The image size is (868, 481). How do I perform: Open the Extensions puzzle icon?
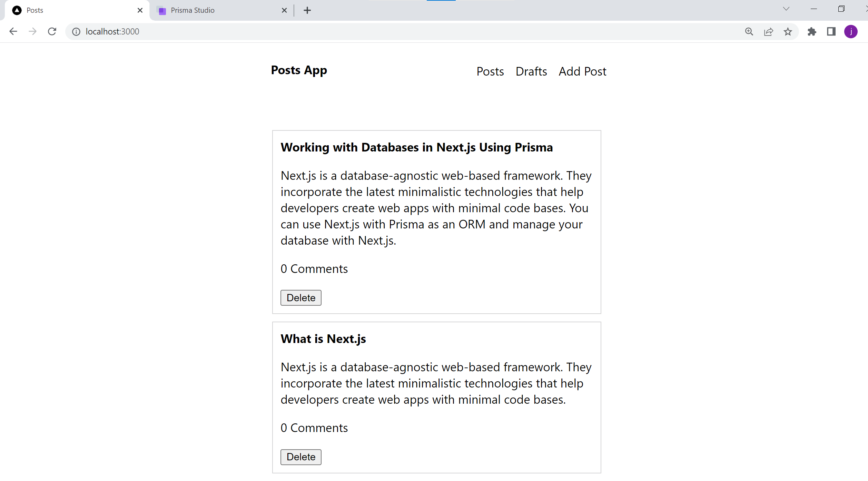[x=812, y=32]
